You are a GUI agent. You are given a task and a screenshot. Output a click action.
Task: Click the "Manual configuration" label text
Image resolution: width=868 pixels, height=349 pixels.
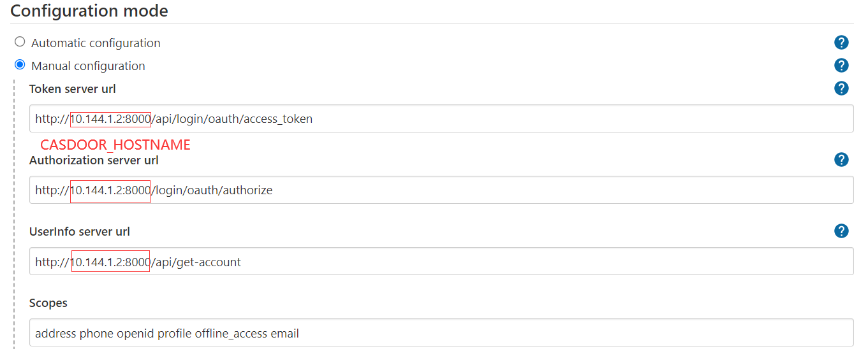(x=88, y=66)
